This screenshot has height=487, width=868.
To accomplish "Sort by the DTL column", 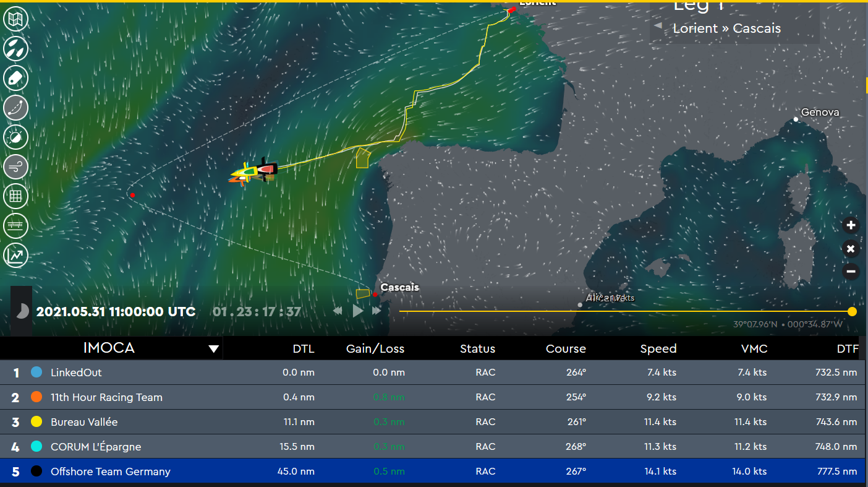I will click(304, 349).
